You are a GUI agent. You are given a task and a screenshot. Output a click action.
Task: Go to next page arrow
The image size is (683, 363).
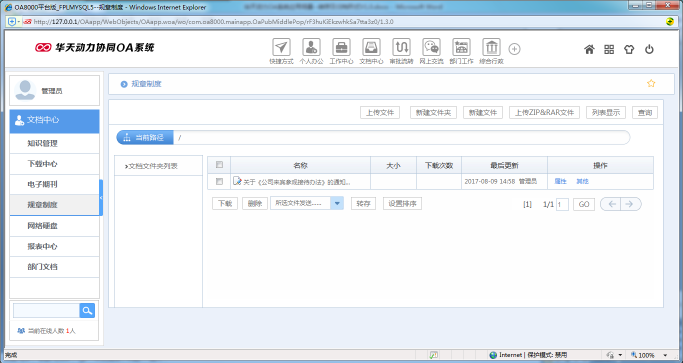(x=630, y=204)
